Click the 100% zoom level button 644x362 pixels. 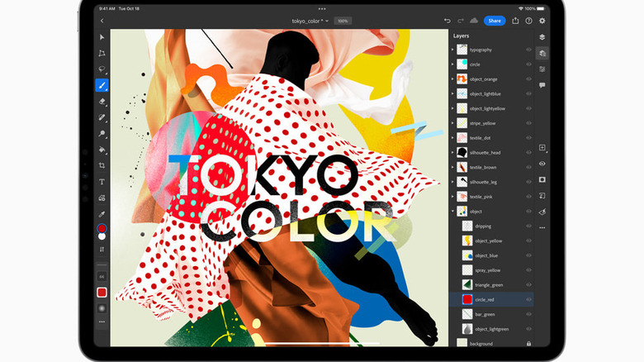[x=343, y=21]
